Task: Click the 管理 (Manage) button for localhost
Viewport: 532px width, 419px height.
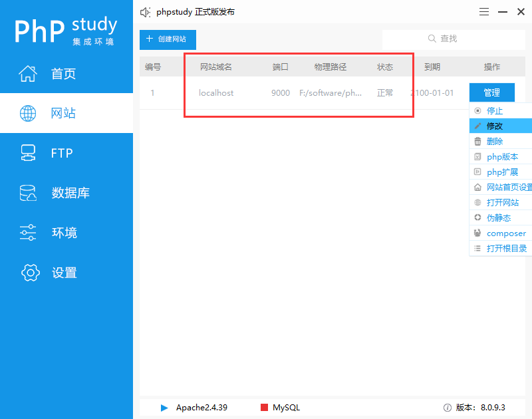Action: point(493,92)
